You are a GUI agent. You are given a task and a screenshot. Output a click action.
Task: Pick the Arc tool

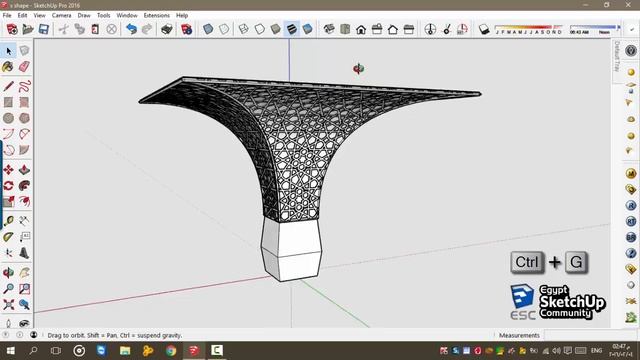pyautogui.click(x=8, y=134)
